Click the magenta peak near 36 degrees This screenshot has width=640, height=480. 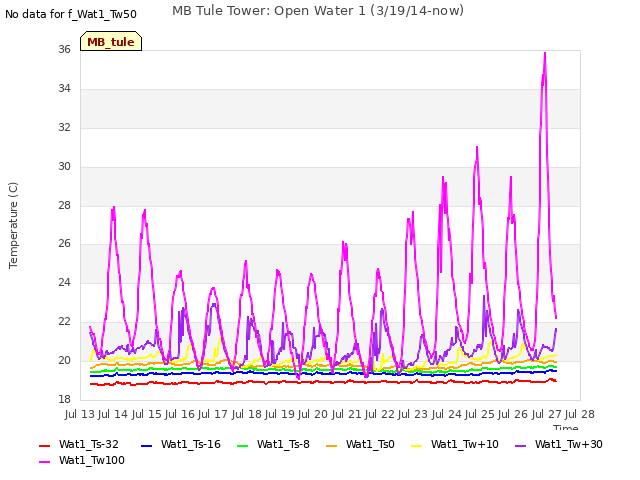coord(545,54)
